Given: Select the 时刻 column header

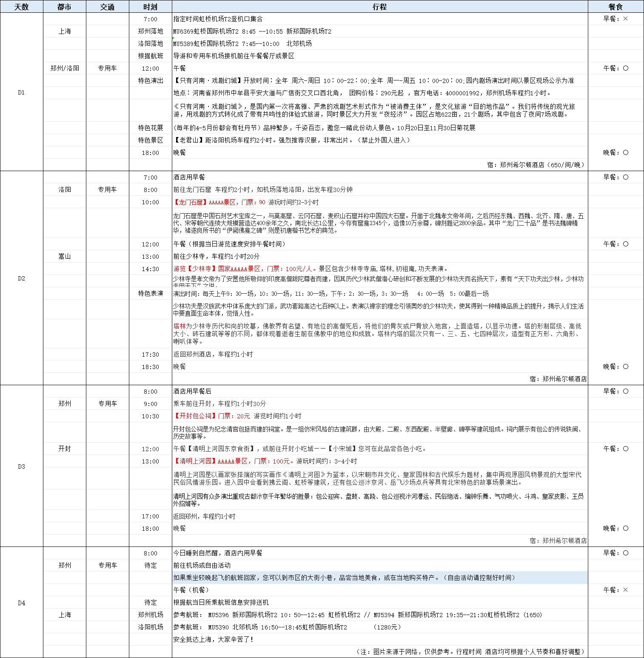Looking at the screenshot, I should point(150,7).
